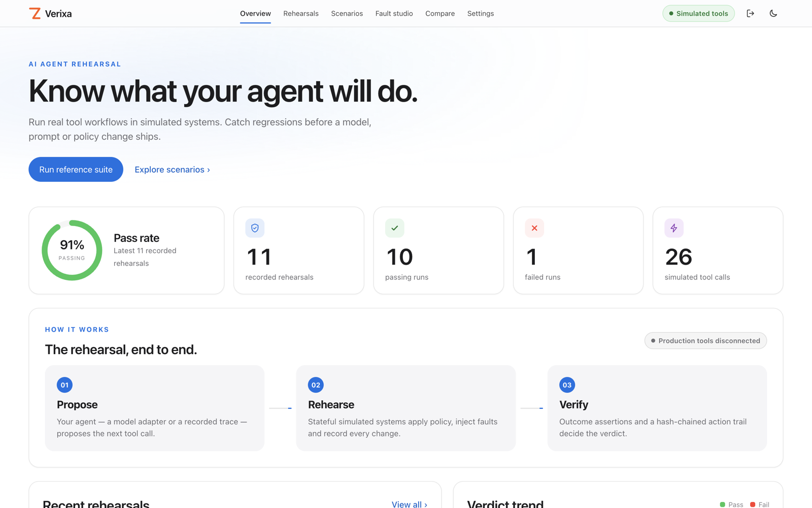Click the 03 step badge for Verify
The image size is (812, 508).
pyautogui.click(x=567, y=385)
